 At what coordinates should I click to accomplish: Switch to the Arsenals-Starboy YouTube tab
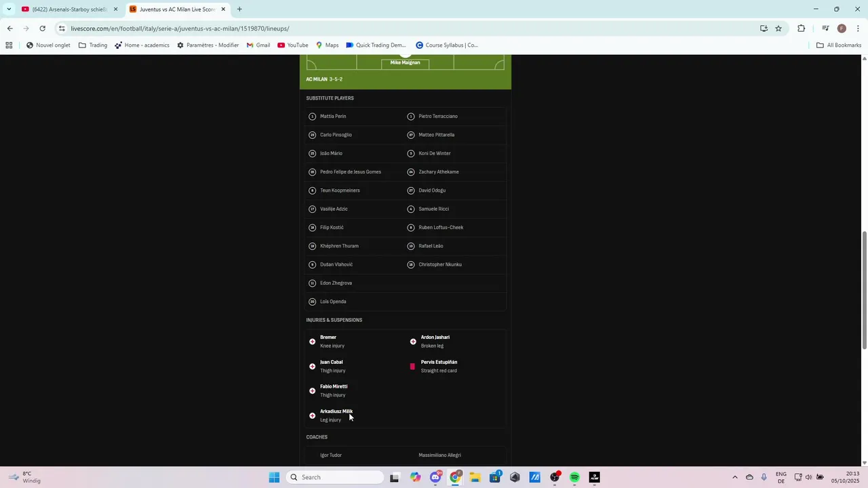pos(69,9)
